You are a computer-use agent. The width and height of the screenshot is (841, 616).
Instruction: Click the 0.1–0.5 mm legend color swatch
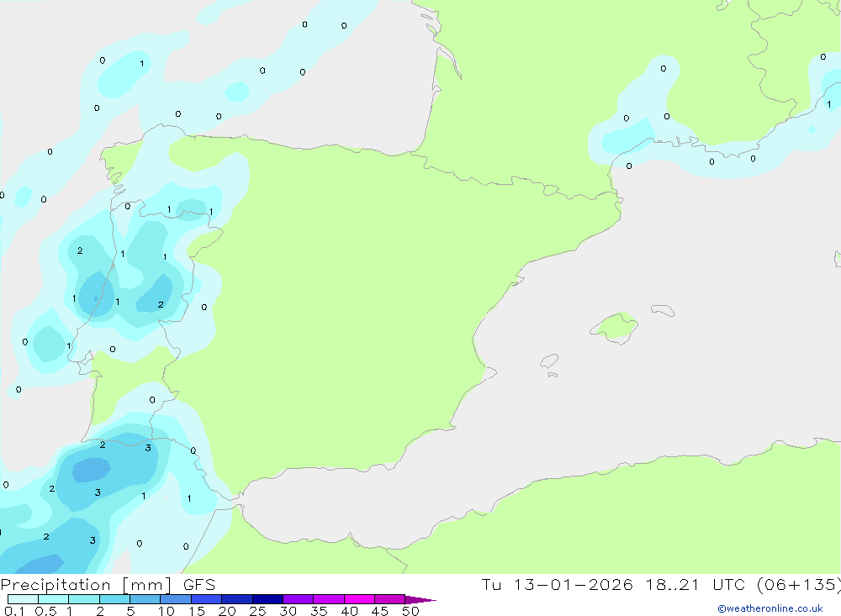(x=23, y=599)
